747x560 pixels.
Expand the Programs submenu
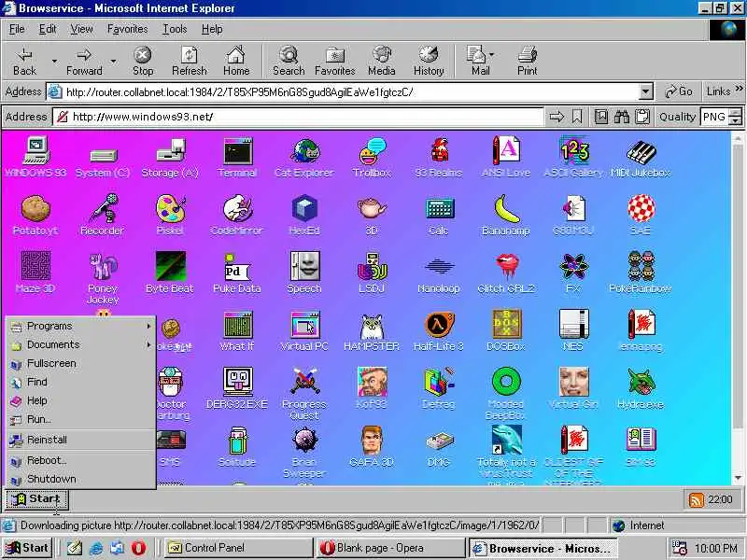[x=81, y=326]
